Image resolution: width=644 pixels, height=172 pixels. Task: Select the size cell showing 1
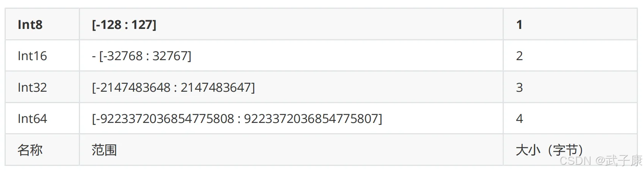pyautogui.click(x=519, y=25)
